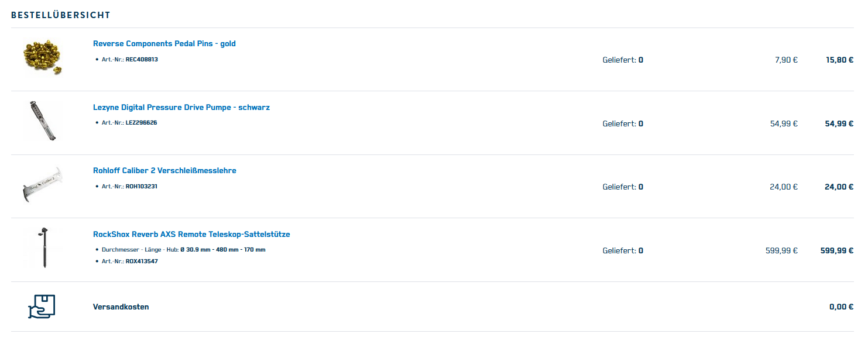This screenshot has width=868, height=344.
Task: Click article number LEZ296626
Action: click(141, 123)
